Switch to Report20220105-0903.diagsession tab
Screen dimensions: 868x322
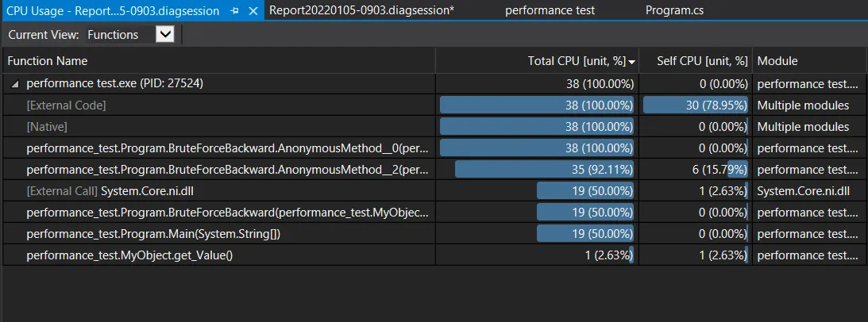pos(361,11)
